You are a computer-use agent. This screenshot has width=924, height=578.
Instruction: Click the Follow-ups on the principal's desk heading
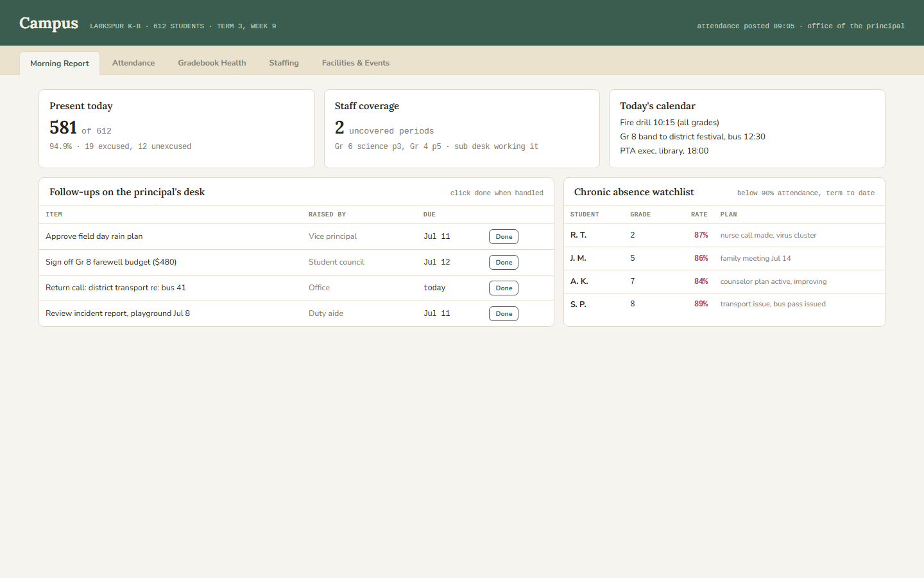[x=127, y=192]
